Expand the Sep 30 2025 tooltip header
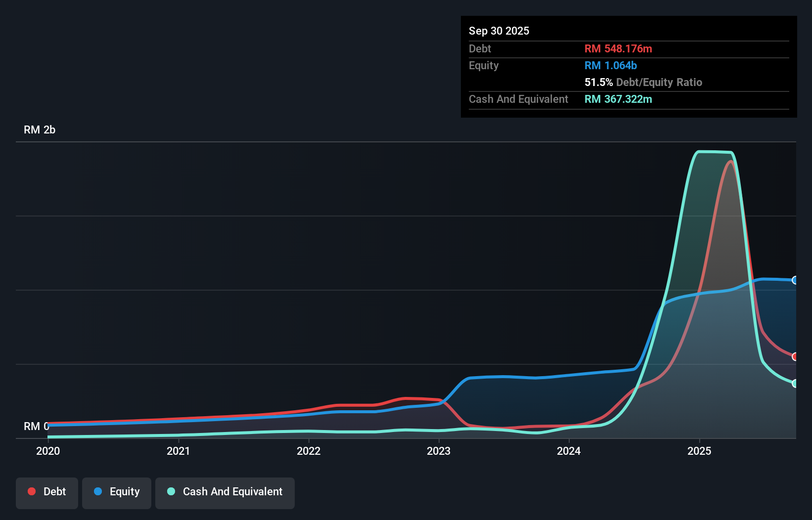Viewport: 812px width, 520px height. (x=499, y=31)
